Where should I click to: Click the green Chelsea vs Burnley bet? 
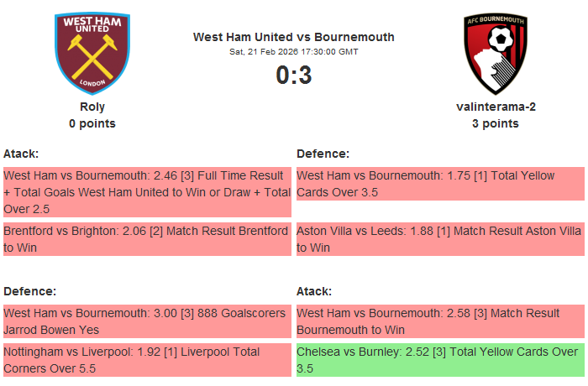point(440,360)
